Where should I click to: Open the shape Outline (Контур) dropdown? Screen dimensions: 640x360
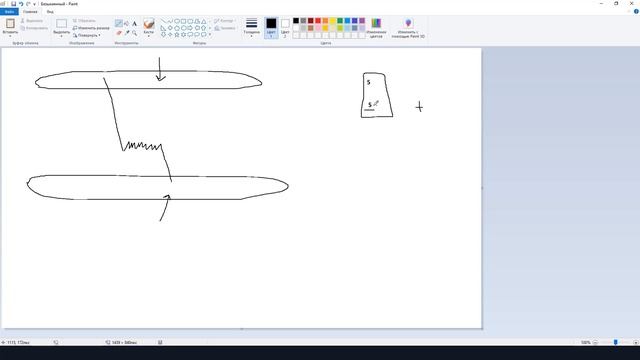(224, 21)
